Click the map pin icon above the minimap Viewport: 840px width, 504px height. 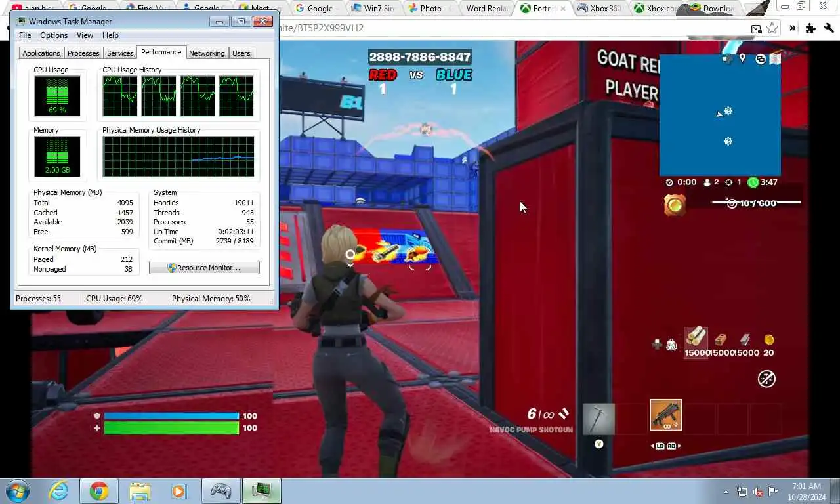tap(742, 58)
